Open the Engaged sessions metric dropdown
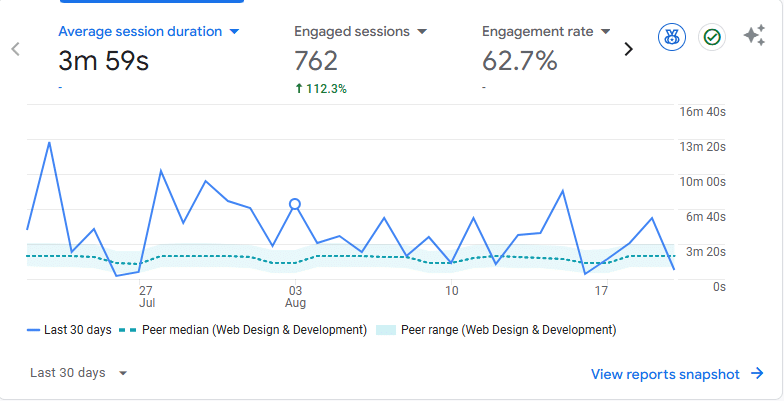 point(360,32)
